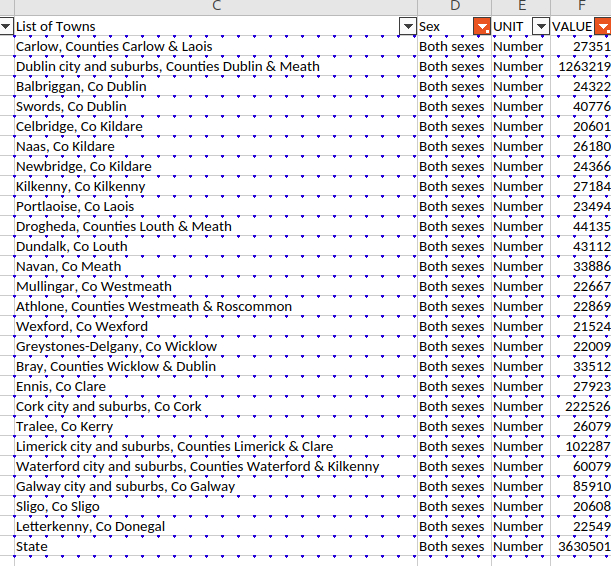Click the Galway city and suburbs cell
The height and width of the screenshot is (566, 611).
[126, 487]
